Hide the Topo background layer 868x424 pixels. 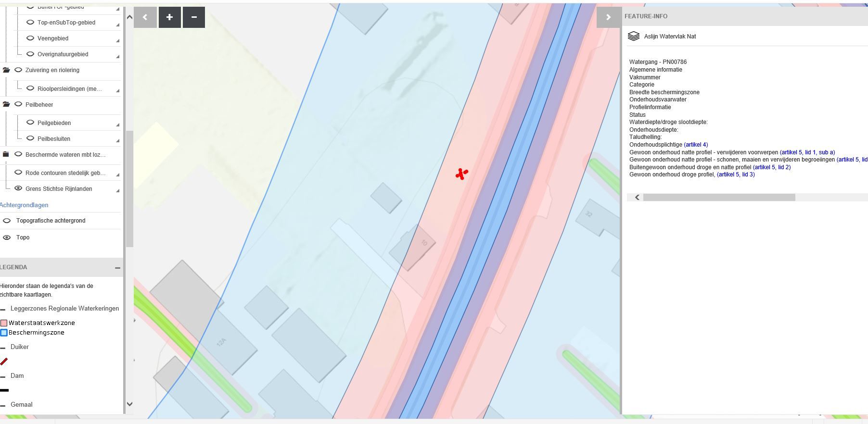point(7,237)
